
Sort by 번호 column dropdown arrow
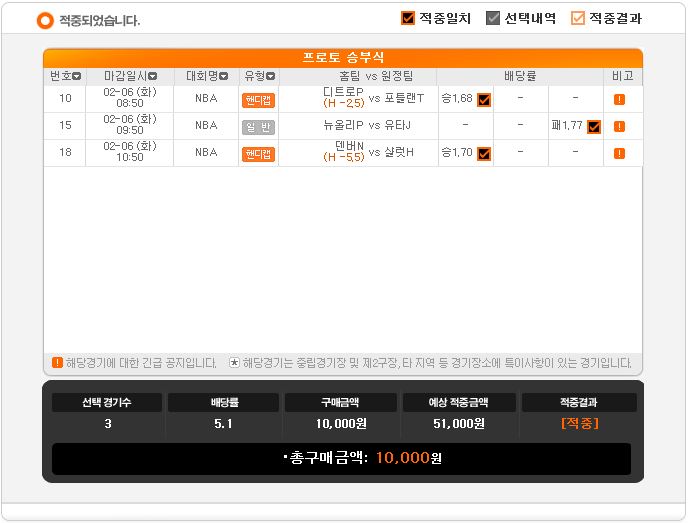tap(76, 76)
